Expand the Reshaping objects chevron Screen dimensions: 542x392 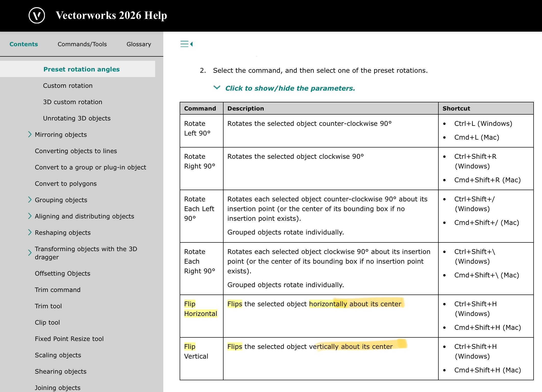tap(30, 232)
